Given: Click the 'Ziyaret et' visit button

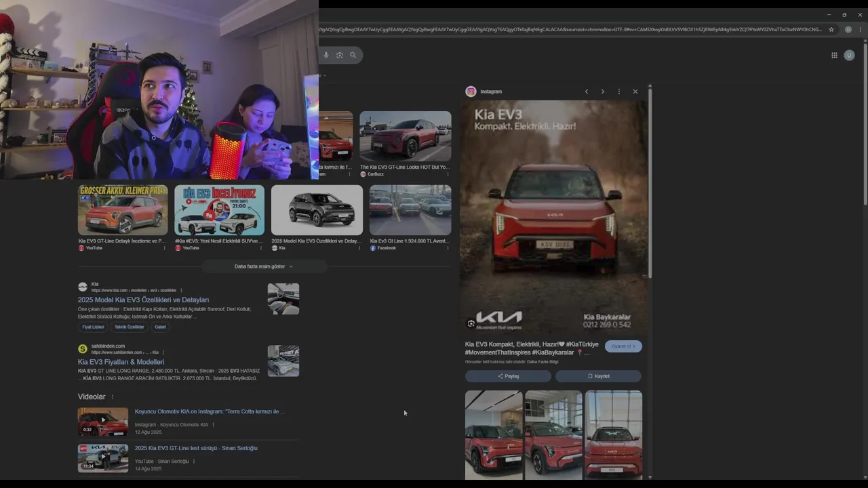Looking at the screenshot, I should [x=623, y=346].
